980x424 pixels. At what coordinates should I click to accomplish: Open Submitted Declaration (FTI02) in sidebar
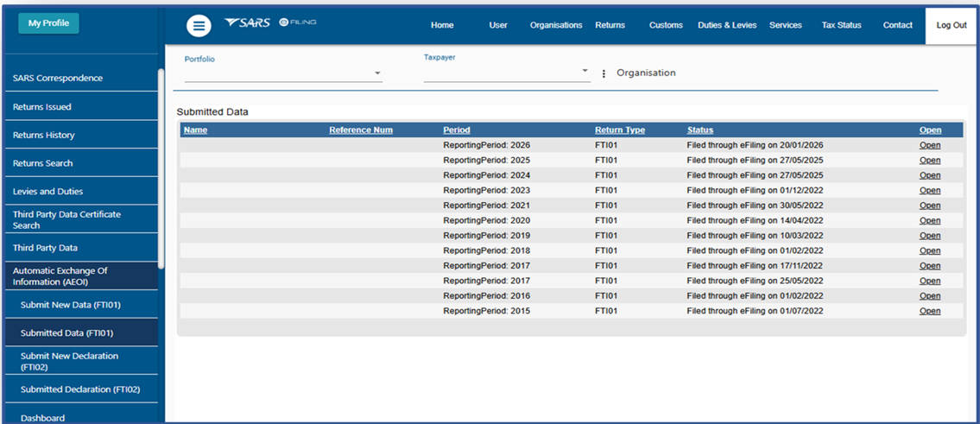[79, 389]
